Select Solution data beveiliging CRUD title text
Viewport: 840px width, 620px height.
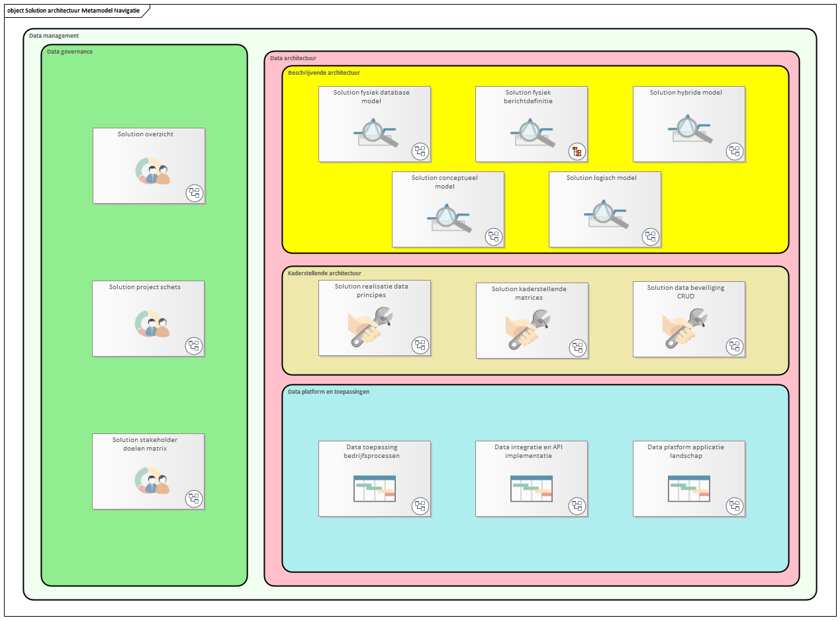(686, 292)
